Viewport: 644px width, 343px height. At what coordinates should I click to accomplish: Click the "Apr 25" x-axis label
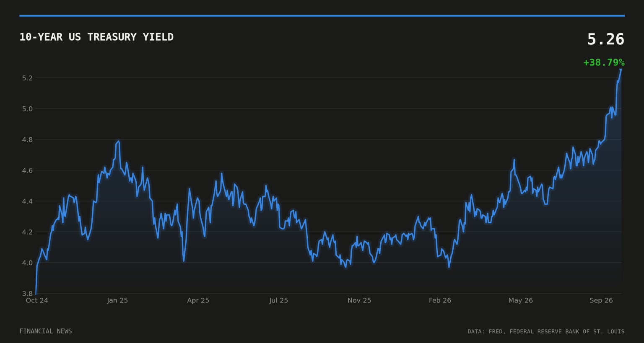tap(198, 300)
